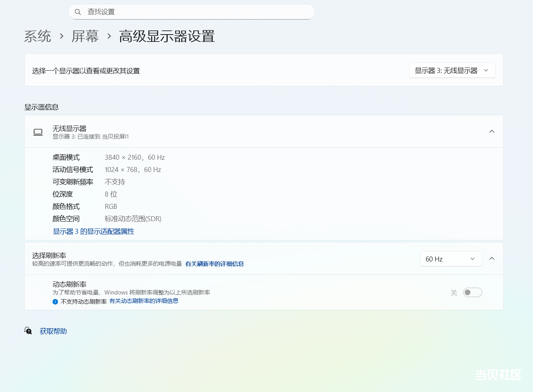Navigate to 屏幕 in the breadcrumb
Screen dimensions: 533x392
(x=85, y=36)
